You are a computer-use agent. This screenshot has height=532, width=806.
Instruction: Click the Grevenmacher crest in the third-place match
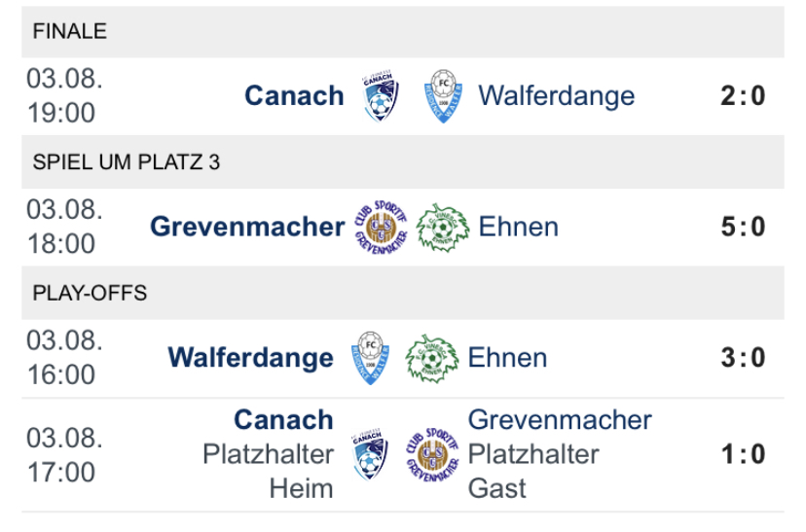(x=381, y=228)
